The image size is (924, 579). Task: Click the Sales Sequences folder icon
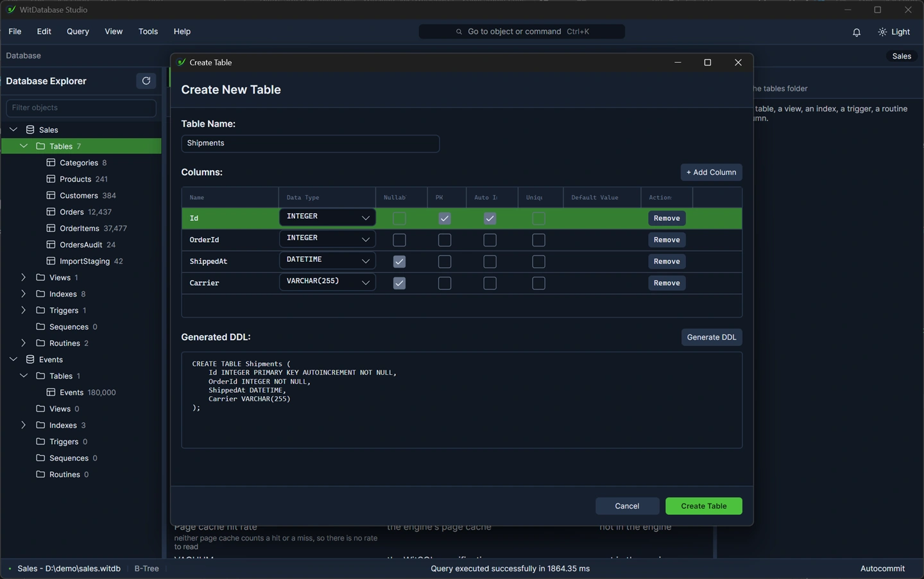40,327
